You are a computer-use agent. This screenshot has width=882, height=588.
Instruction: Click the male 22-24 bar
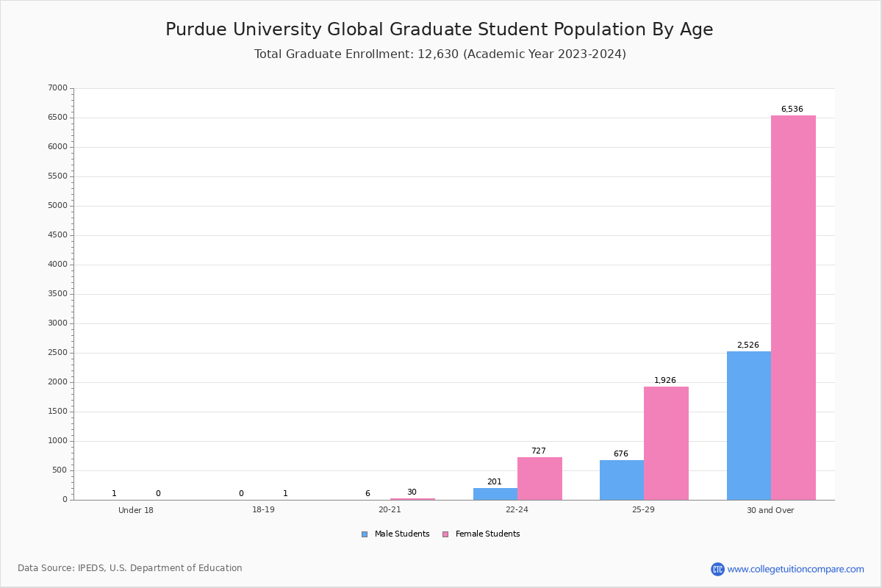(x=495, y=494)
